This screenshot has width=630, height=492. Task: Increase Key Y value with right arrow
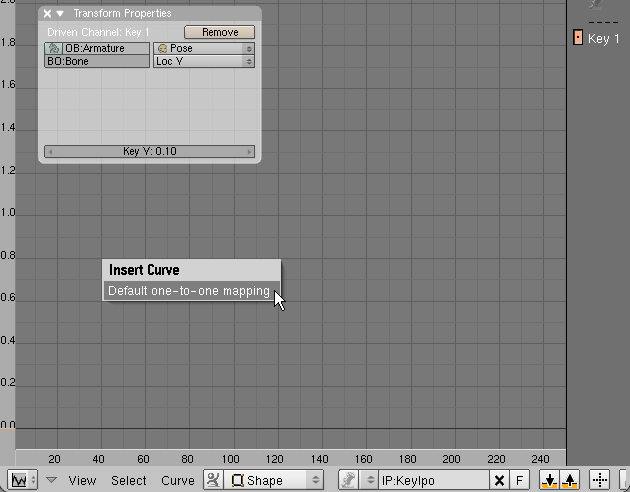click(x=249, y=152)
